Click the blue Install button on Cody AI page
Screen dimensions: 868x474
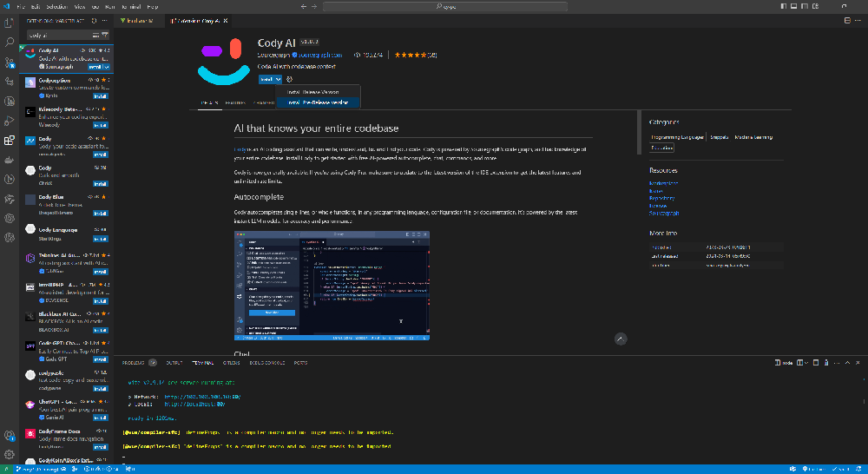point(266,79)
